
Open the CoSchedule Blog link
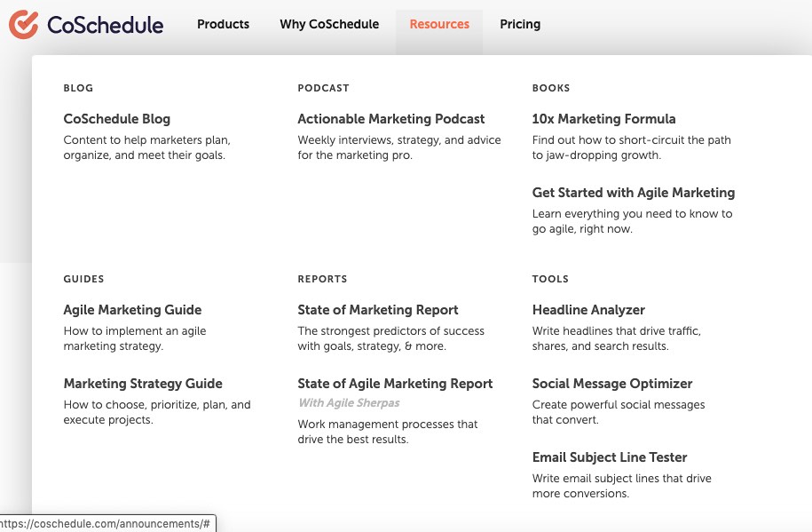[117, 119]
